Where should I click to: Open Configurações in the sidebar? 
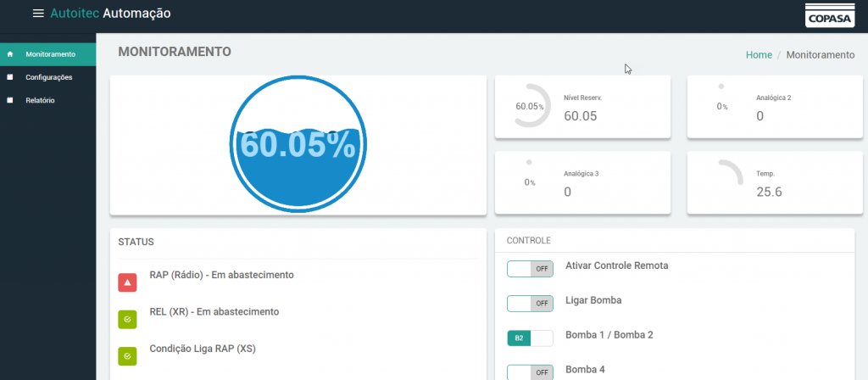[48, 77]
